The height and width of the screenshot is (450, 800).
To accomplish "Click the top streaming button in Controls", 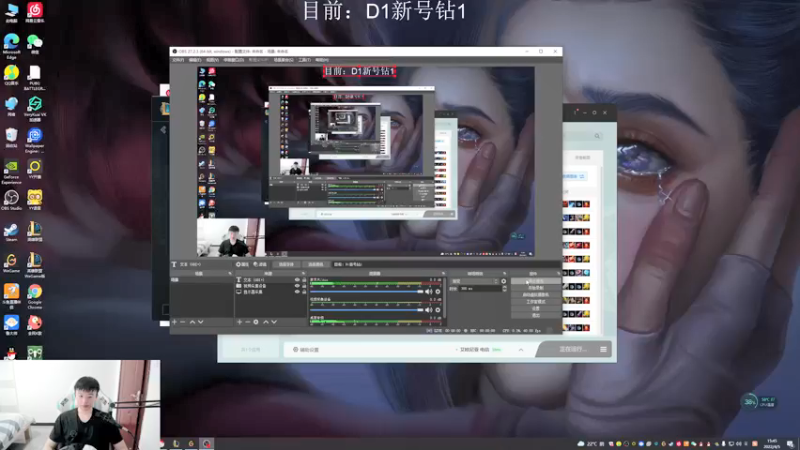I will tap(535, 281).
